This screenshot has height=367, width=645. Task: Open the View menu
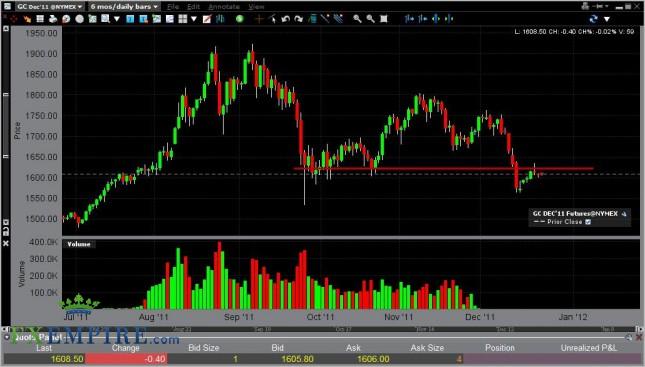[256, 7]
